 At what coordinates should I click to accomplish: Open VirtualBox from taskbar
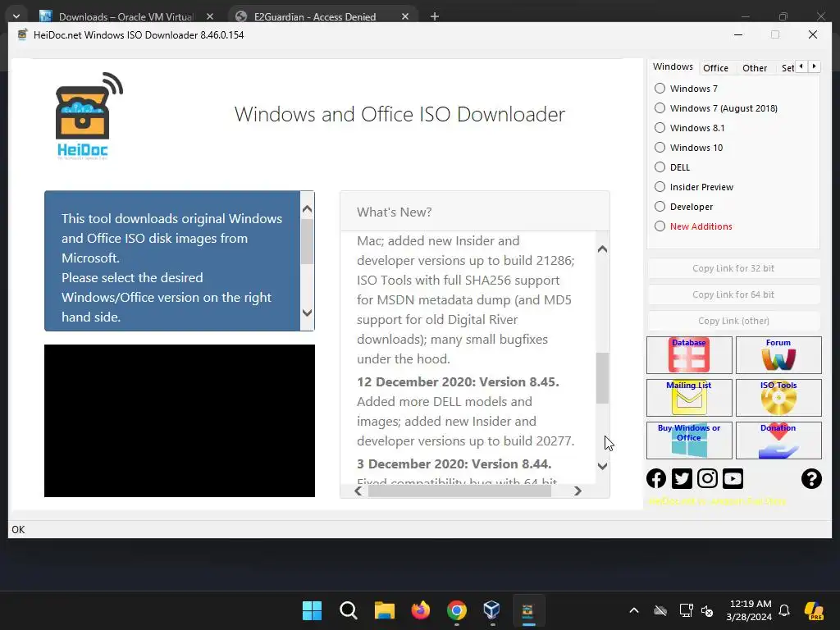point(492,610)
